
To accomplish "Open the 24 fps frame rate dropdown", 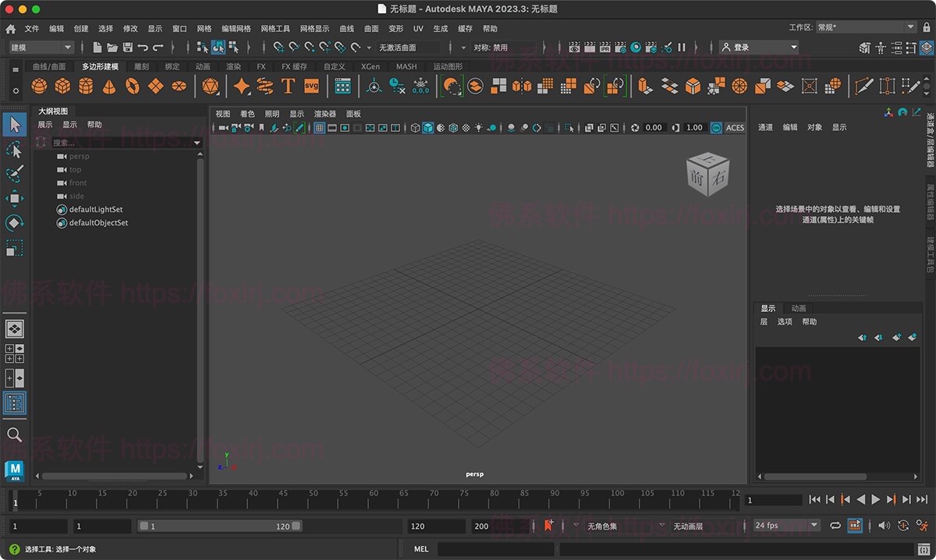I will tap(786, 526).
